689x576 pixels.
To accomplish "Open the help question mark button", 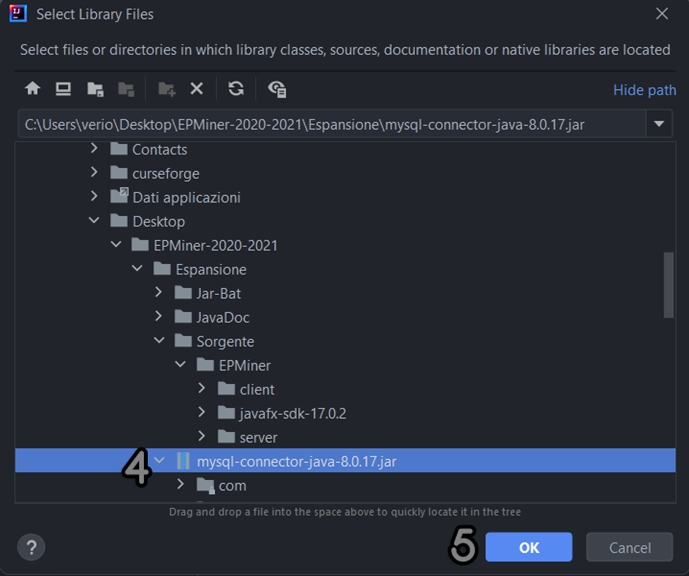I will point(31,547).
